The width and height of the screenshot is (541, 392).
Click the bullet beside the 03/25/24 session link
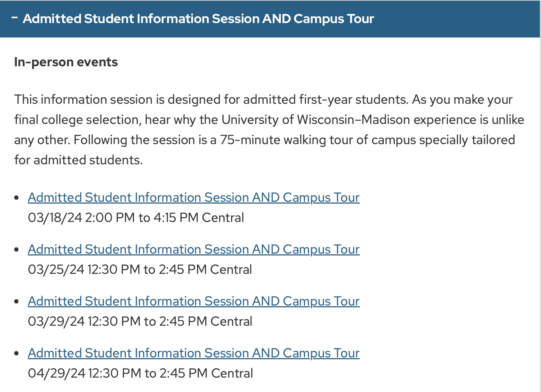pyautogui.click(x=17, y=250)
